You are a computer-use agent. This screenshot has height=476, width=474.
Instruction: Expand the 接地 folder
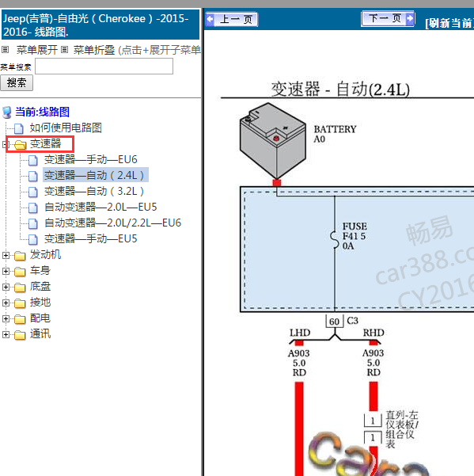(x=6, y=303)
